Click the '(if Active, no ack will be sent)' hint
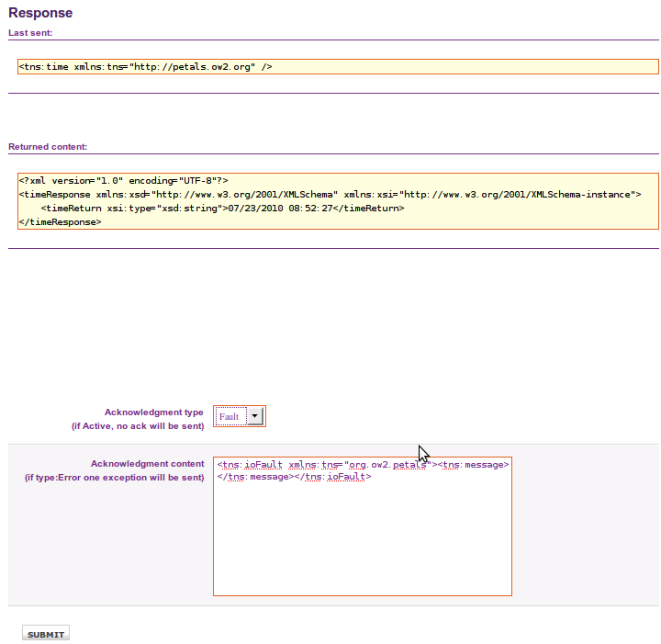The width and height of the screenshot is (661, 644). (138, 426)
